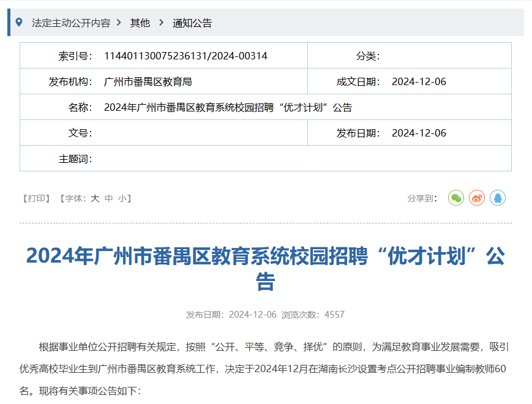Click the location pin icon in breadcrumb

coord(19,23)
